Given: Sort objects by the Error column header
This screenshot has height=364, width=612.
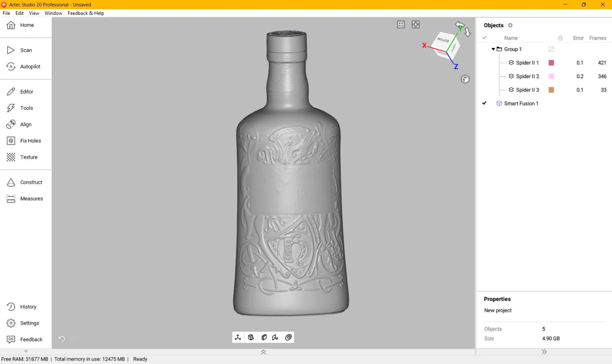Looking at the screenshot, I should (x=578, y=38).
